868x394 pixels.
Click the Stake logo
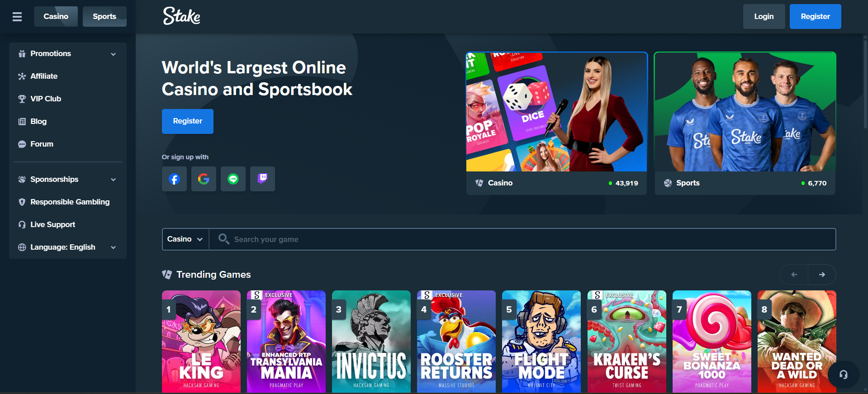point(181,16)
